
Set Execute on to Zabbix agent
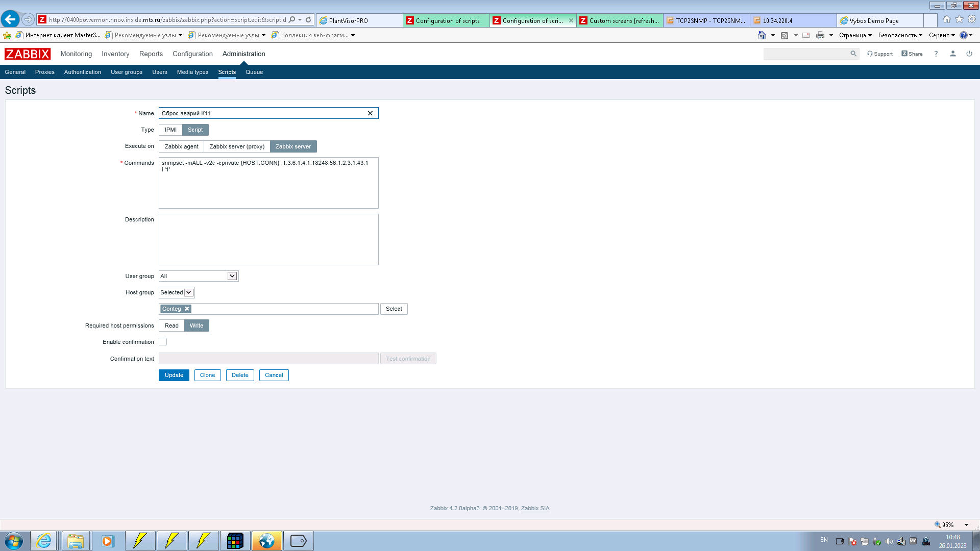(x=181, y=146)
